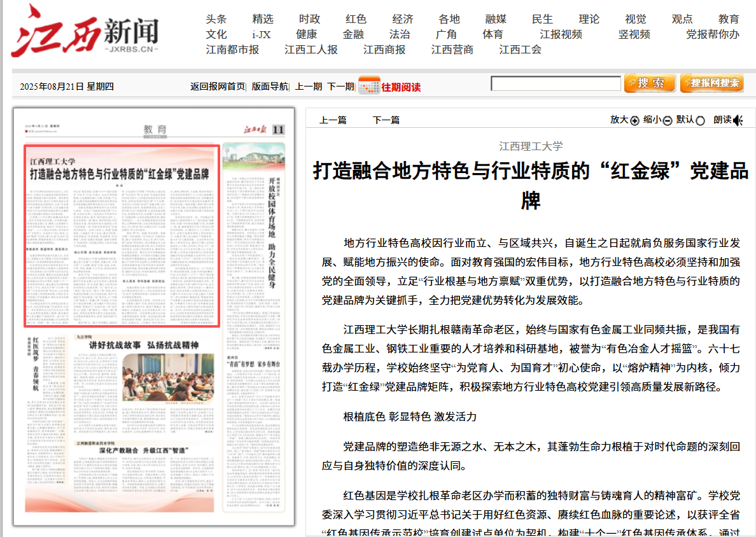This screenshot has width=756, height=537.
Task: Open the 往期阅读 calendar icon
Action: [369, 86]
